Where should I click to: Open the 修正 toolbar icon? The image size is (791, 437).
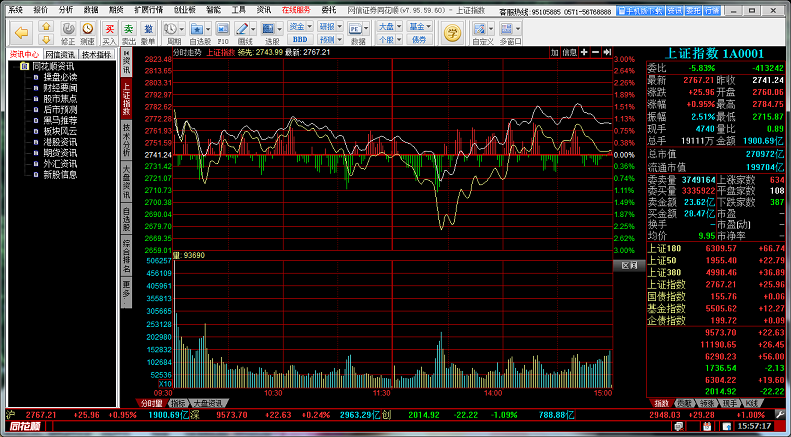[68, 30]
